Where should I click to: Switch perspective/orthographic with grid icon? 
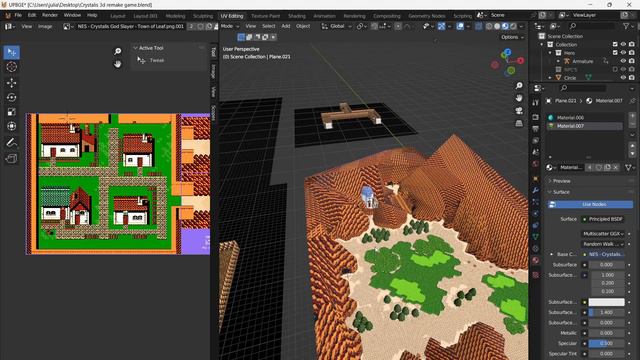pyautogui.click(x=519, y=123)
